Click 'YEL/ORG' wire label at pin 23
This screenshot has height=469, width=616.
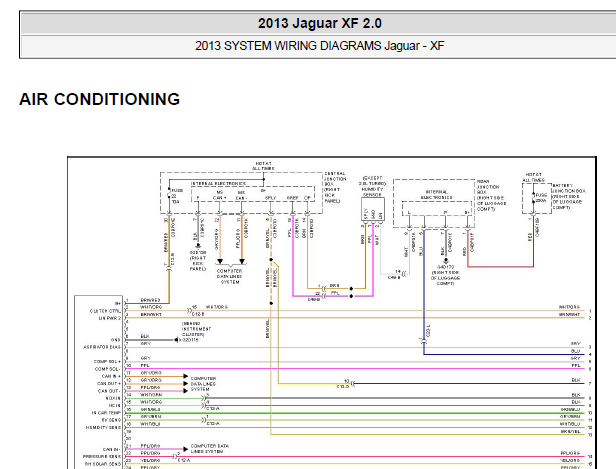150,460
